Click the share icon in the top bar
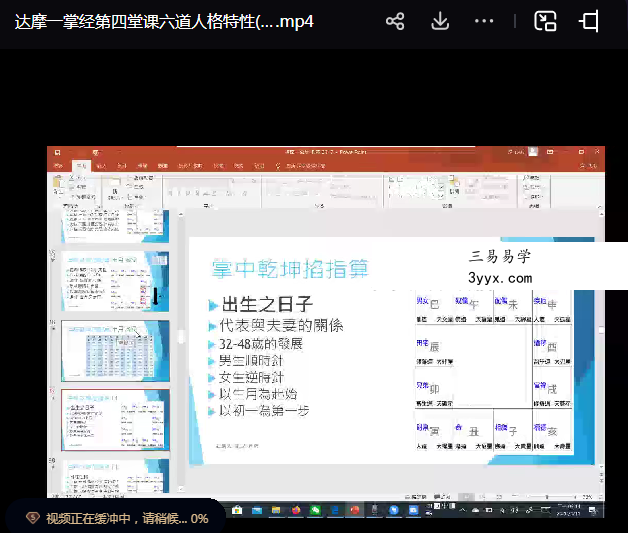The height and width of the screenshot is (533, 628). pos(395,21)
